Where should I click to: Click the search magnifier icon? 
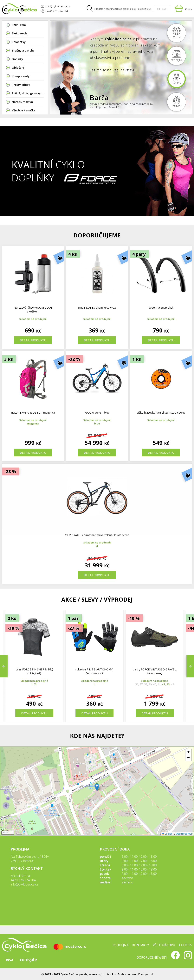click(x=89, y=8)
